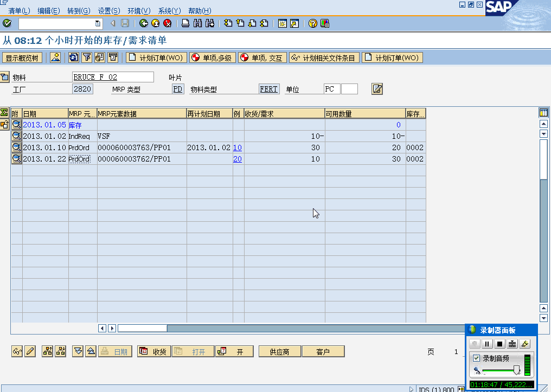Viewport: 551px width, 392px height.
Task: Click the Print icon in the toolbar
Action: click(x=185, y=23)
